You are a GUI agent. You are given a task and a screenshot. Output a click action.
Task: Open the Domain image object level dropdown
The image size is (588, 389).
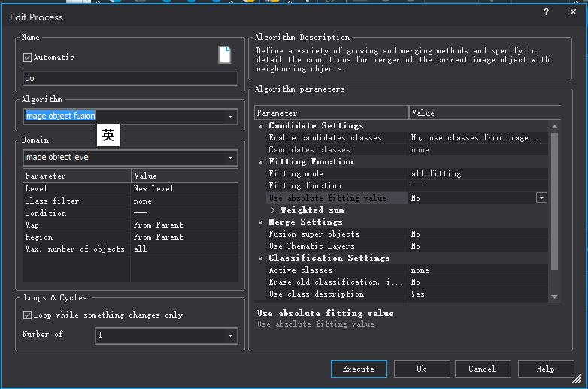230,158
